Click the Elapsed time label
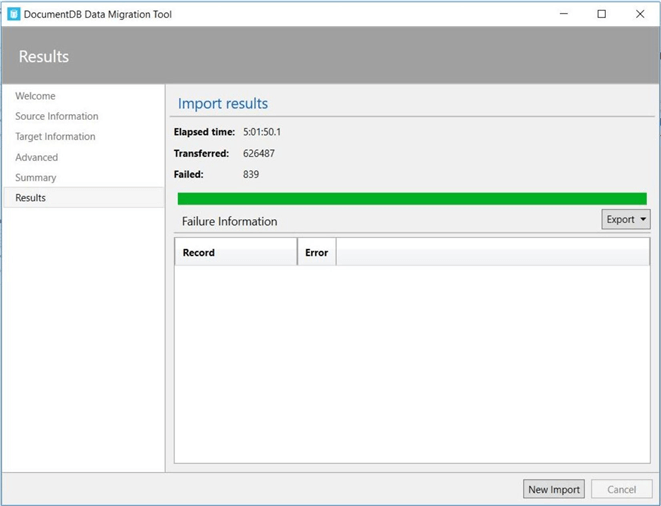This screenshot has width=661, height=506. (204, 132)
